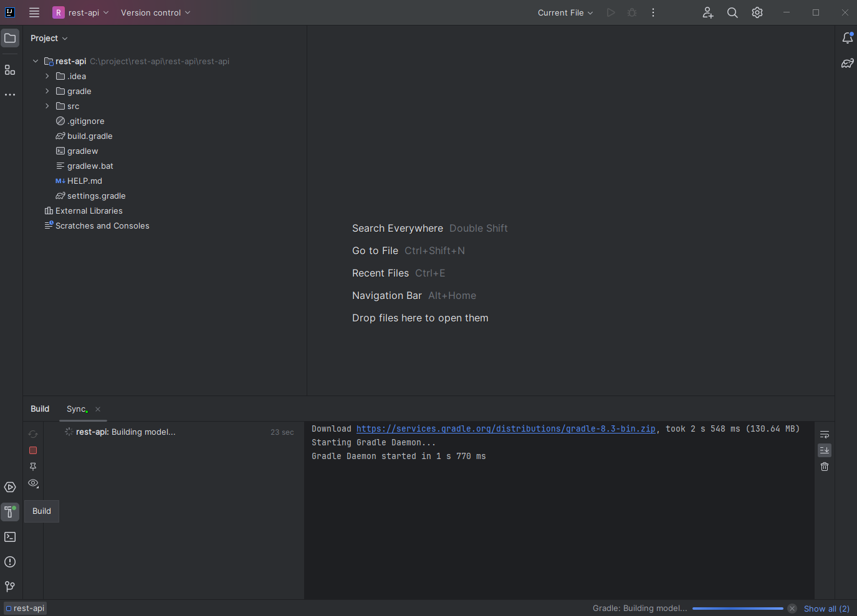Image resolution: width=857 pixels, height=616 pixels.
Task: Open the More Actions vertical dots
Action: click(x=653, y=12)
